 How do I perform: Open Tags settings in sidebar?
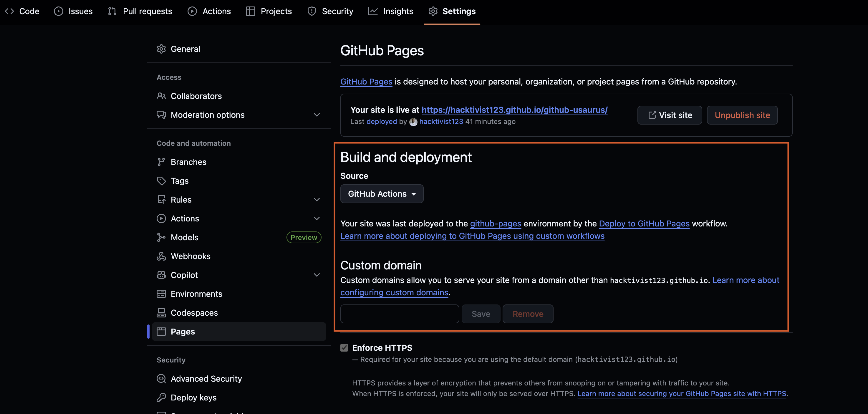(x=239, y=181)
